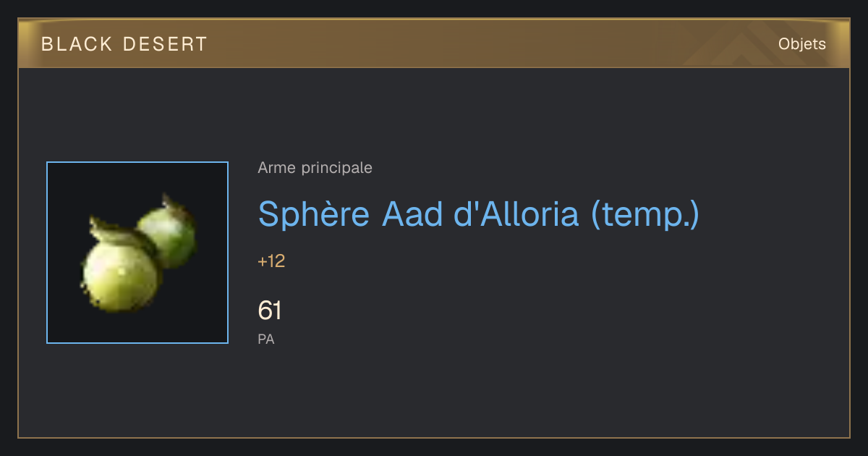Open the Objets section label
The height and width of the screenshot is (456, 868).
point(801,44)
